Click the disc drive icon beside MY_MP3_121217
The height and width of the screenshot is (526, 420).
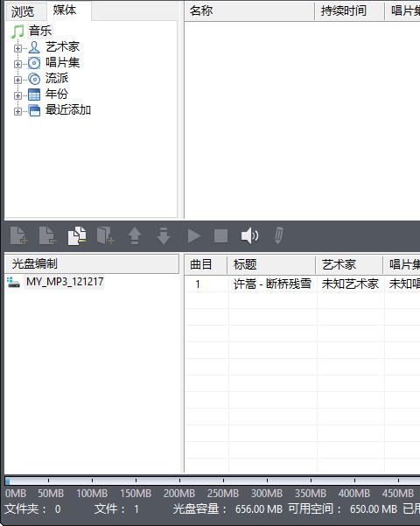[x=13, y=282]
